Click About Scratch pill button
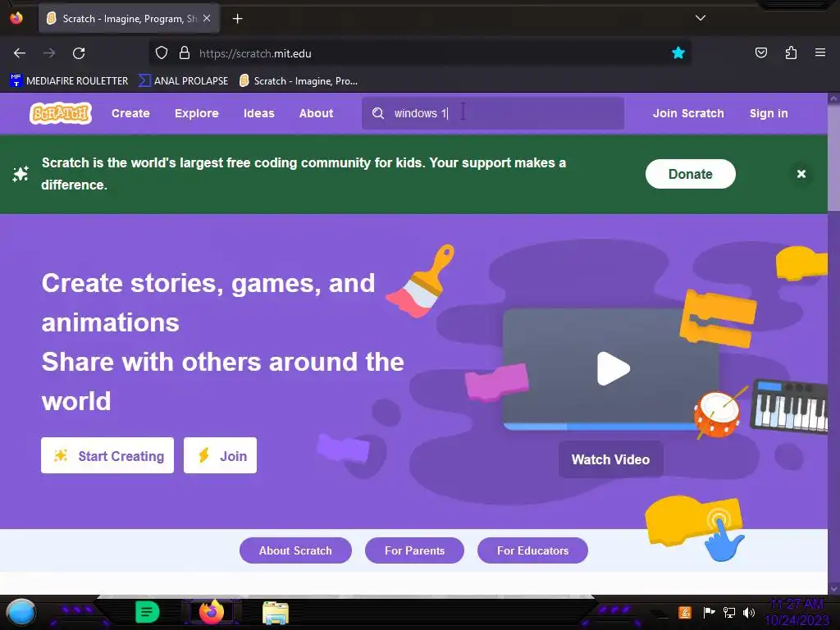Image resolution: width=840 pixels, height=630 pixels. 295,550
